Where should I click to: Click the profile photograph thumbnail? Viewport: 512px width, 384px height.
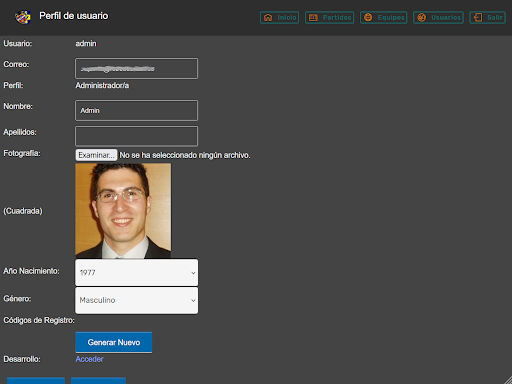click(123, 211)
